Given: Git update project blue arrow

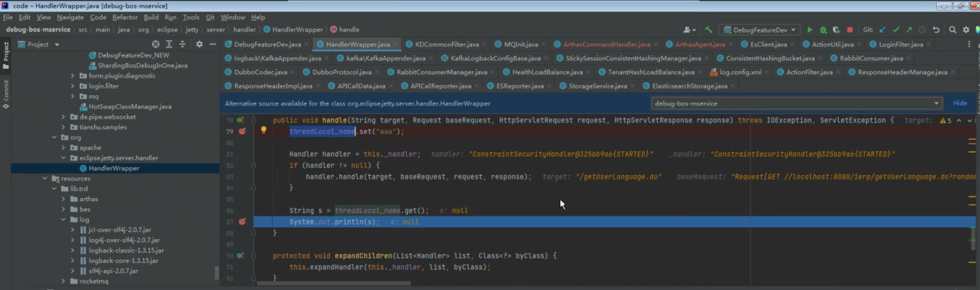Looking at the screenshot, I should coord(882,30).
